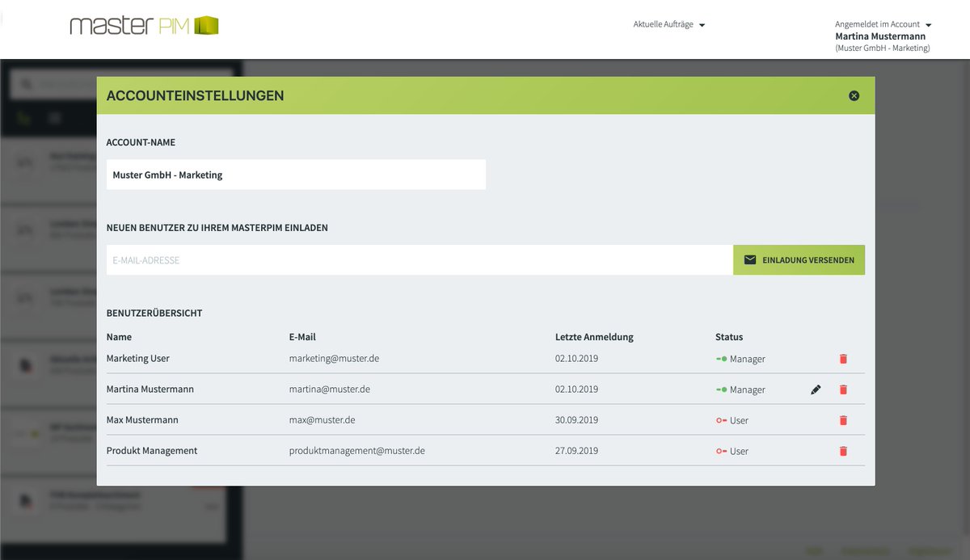Toggle Max Mustermann's User status switch
Viewport: 970px width, 560px height.
point(722,419)
